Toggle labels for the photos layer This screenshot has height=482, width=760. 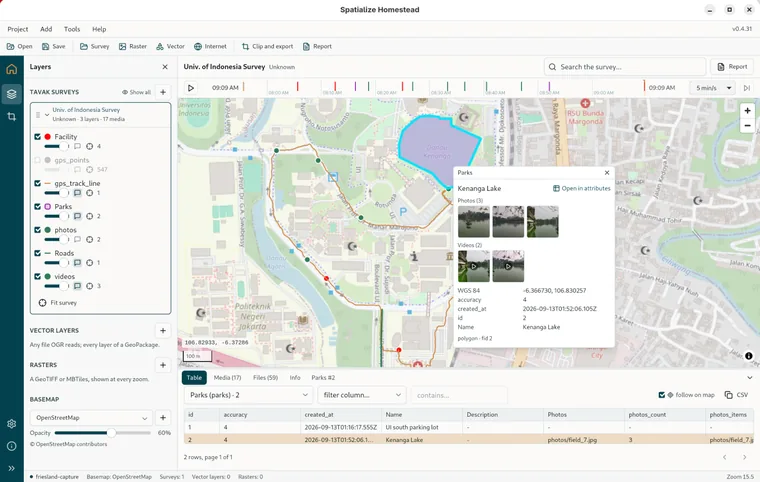[x=77, y=240]
